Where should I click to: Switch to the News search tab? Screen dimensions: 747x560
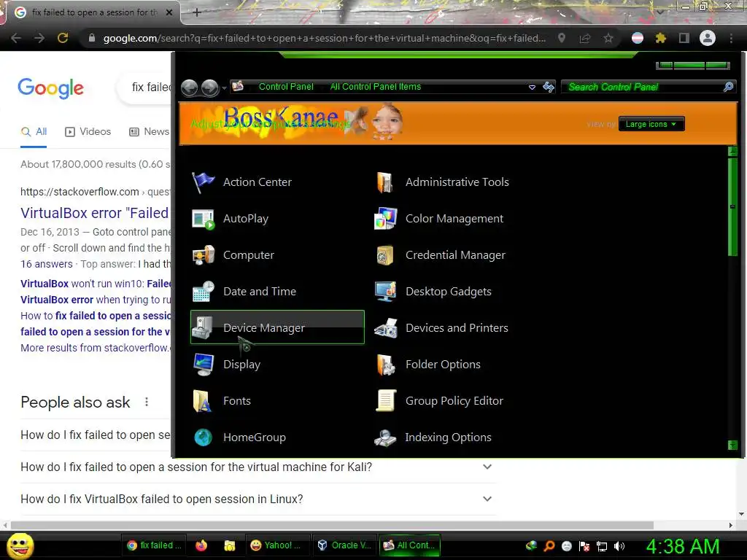click(x=149, y=132)
